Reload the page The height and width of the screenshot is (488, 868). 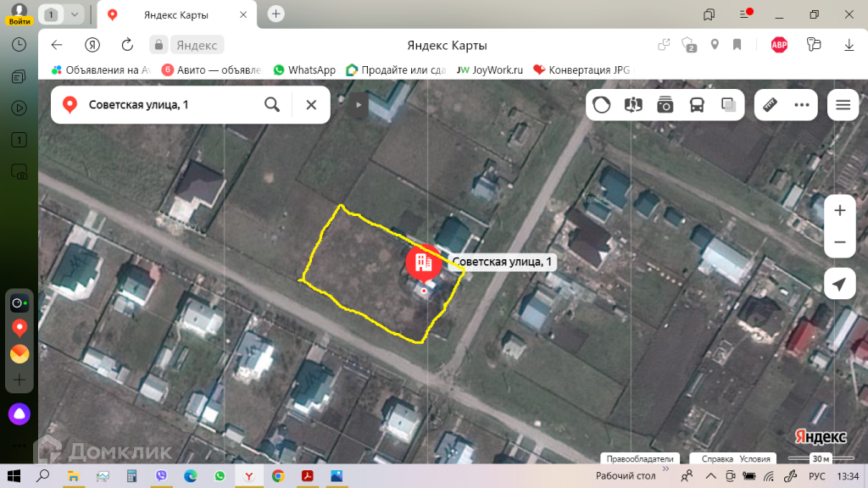pos(127,45)
